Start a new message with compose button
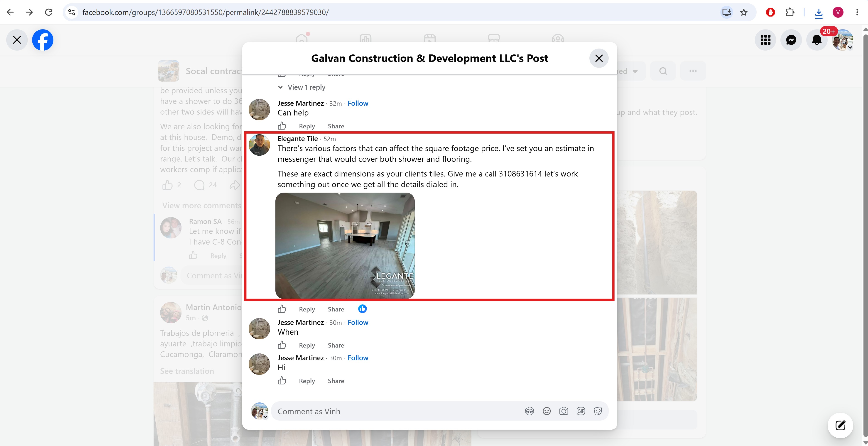 tap(840, 425)
